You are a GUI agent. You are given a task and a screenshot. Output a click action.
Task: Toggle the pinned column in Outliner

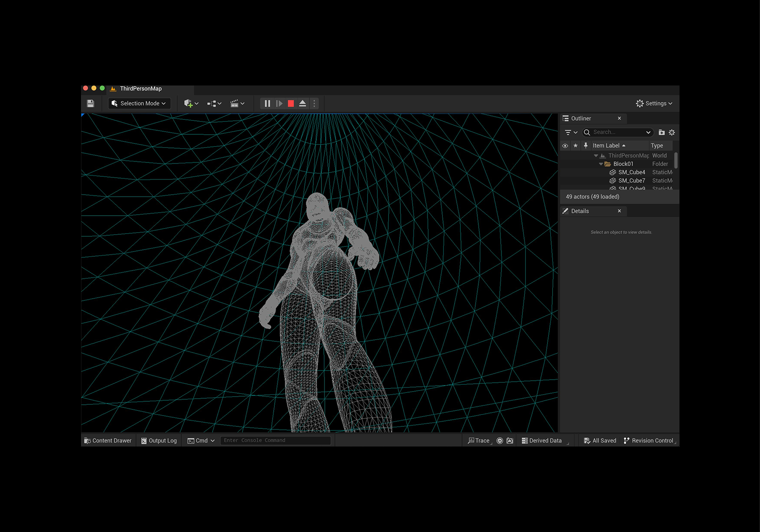(585, 146)
